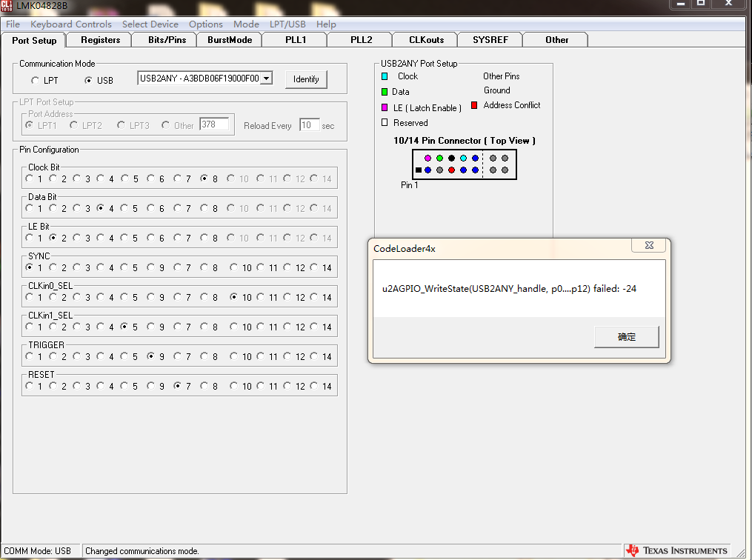Switch to the Other tab

tap(556, 40)
